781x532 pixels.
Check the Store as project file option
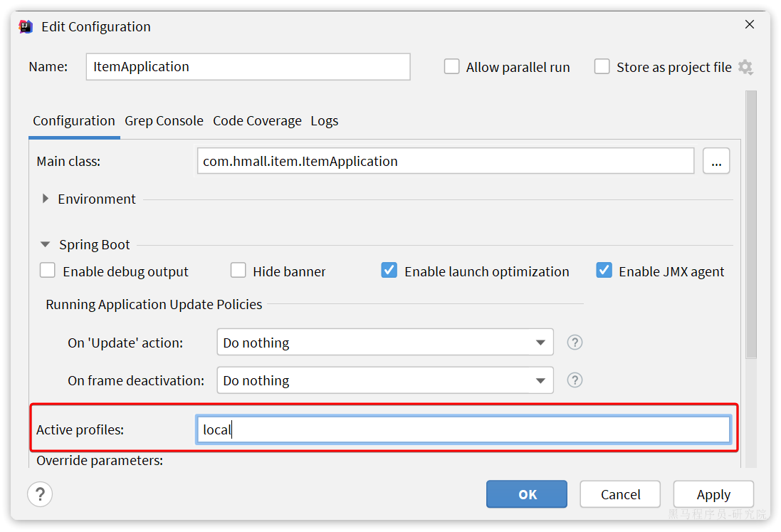[x=602, y=67]
